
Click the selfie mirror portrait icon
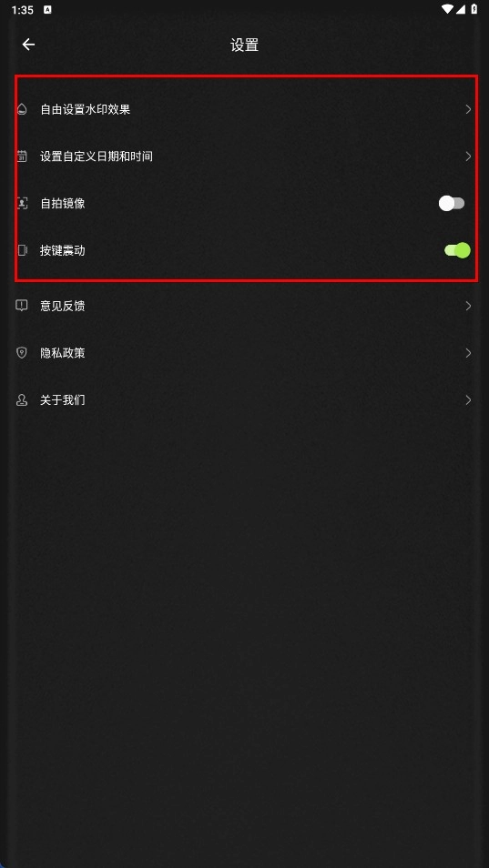pyautogui.click(x=22, y=203)
